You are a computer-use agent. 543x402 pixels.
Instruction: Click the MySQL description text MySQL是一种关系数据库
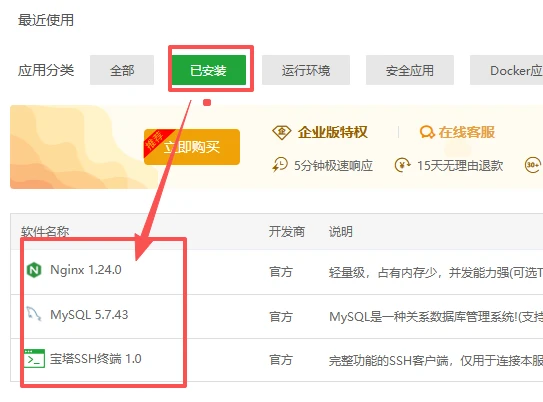436,316
